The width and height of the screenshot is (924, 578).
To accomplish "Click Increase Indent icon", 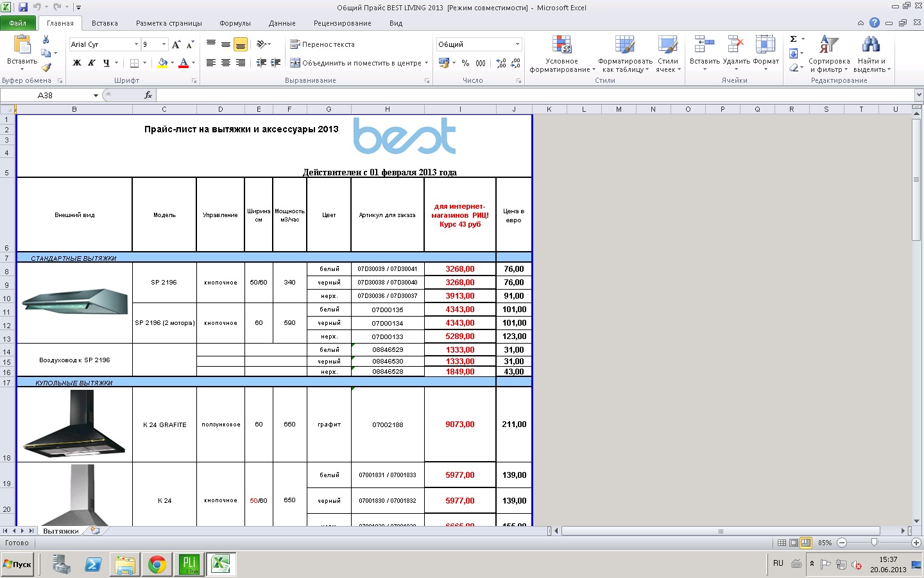I will tap(276, 63).
